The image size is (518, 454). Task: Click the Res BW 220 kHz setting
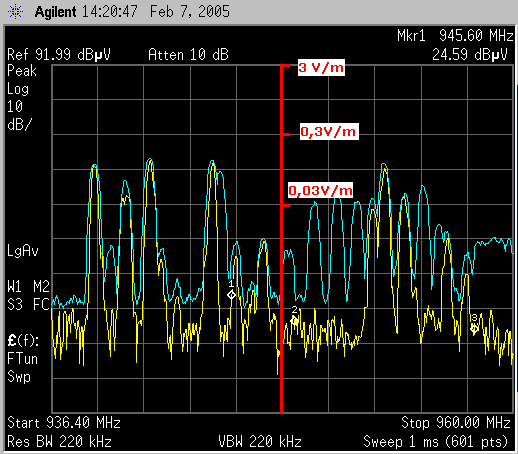coord(59,442)
